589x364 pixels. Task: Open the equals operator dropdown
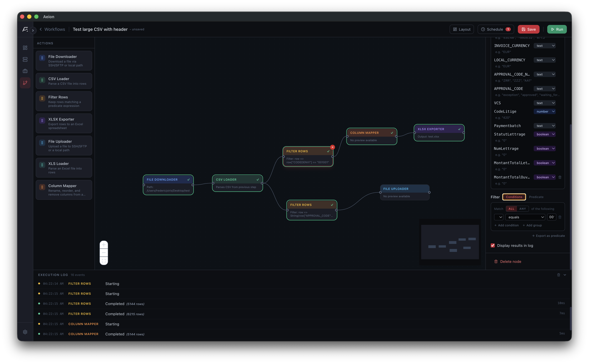pos(525,217)
